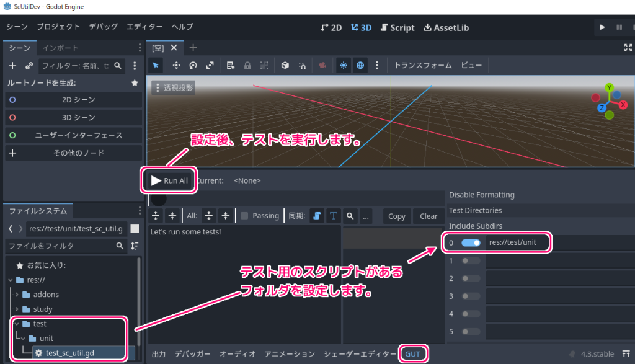
Task: Toggle the lock selected node icon
Action: pyautogui.click(x=247, y=65)
